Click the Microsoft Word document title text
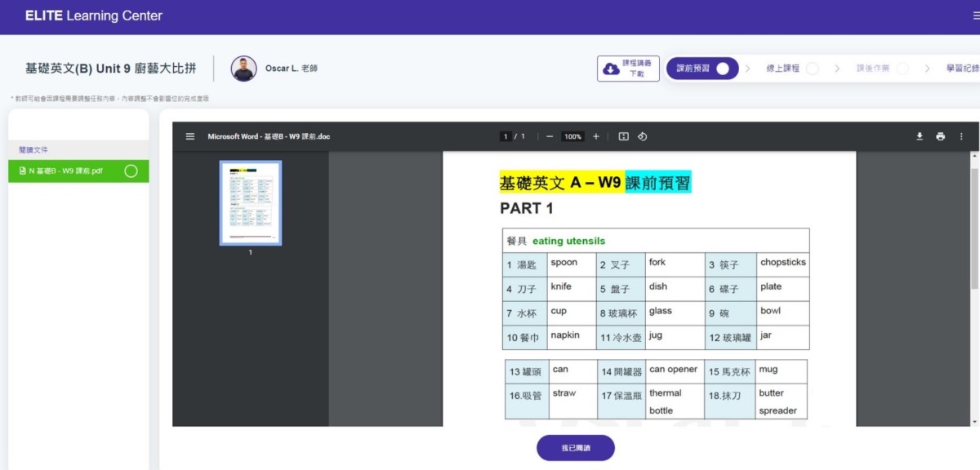 tap(269, 136)
